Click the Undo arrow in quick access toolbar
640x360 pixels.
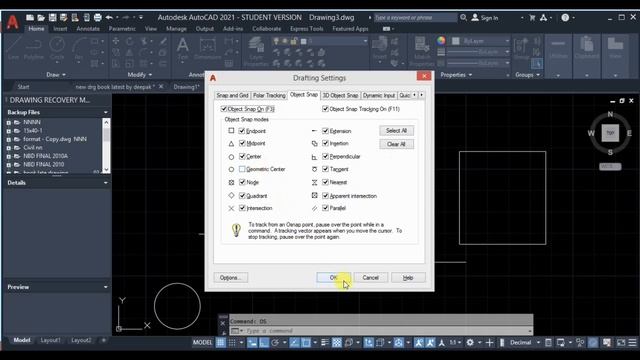tap(109, 18)
